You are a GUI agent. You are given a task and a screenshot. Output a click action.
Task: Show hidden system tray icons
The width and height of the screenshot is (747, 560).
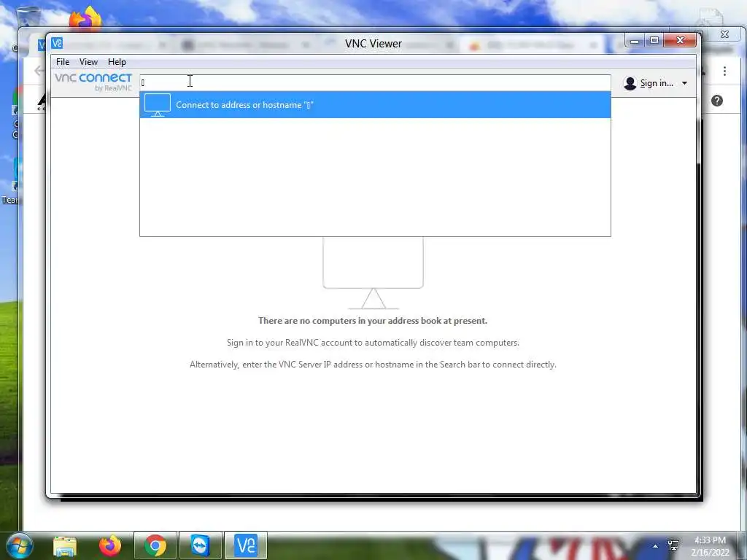(x=656, y=546)
